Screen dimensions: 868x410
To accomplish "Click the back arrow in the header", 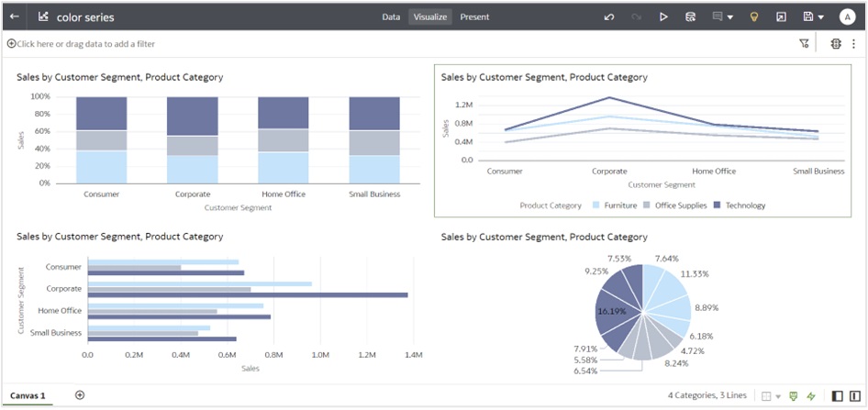I will pyautogui.click(x=14, y=17).
